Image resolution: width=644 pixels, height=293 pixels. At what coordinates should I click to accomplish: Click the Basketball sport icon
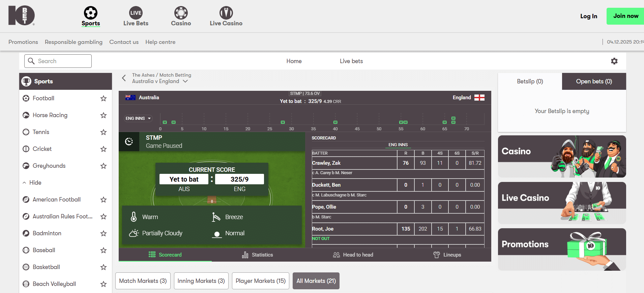click(x=26, y=267)
